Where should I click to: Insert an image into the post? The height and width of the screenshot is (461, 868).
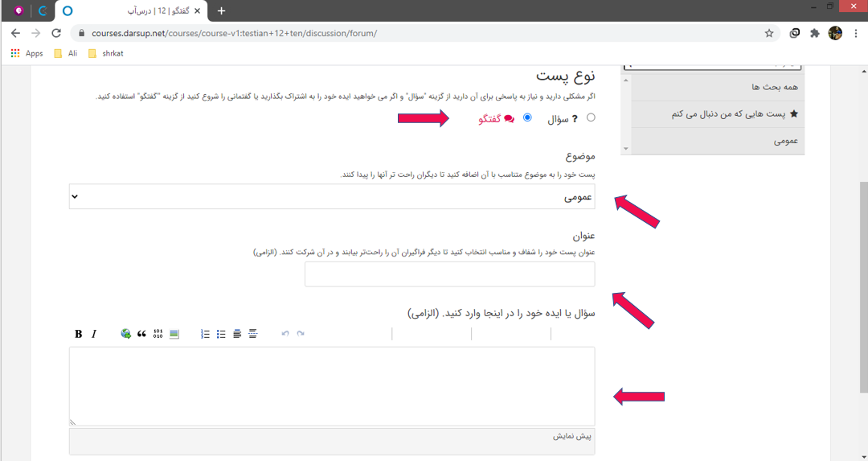pyautogui.click(x=174, y=334)
